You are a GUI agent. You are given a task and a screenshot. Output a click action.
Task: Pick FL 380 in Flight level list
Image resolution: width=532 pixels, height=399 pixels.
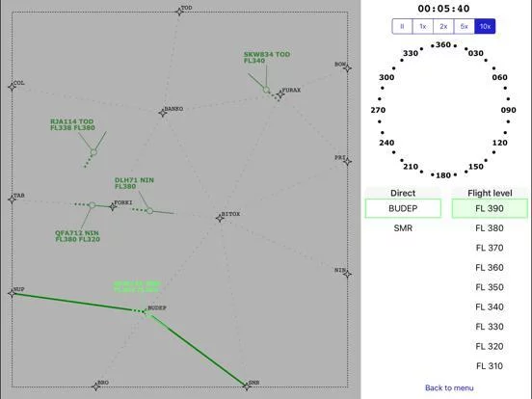coord(490,228)
